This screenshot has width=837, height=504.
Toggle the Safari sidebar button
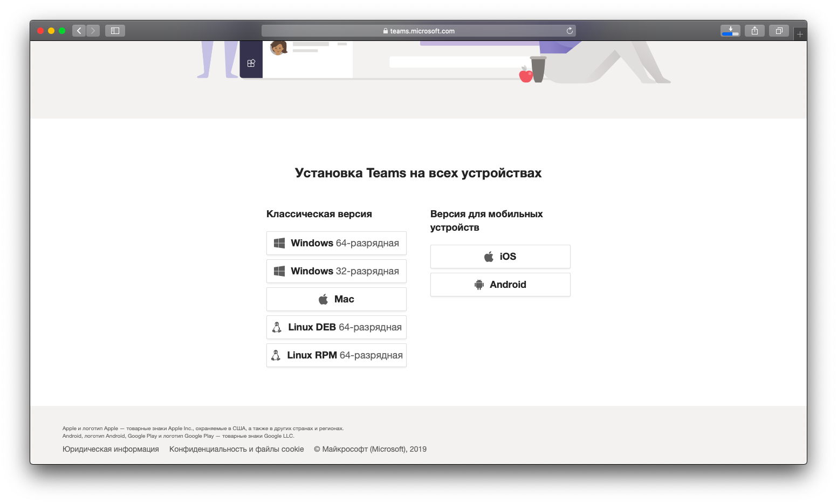(115, 31)
